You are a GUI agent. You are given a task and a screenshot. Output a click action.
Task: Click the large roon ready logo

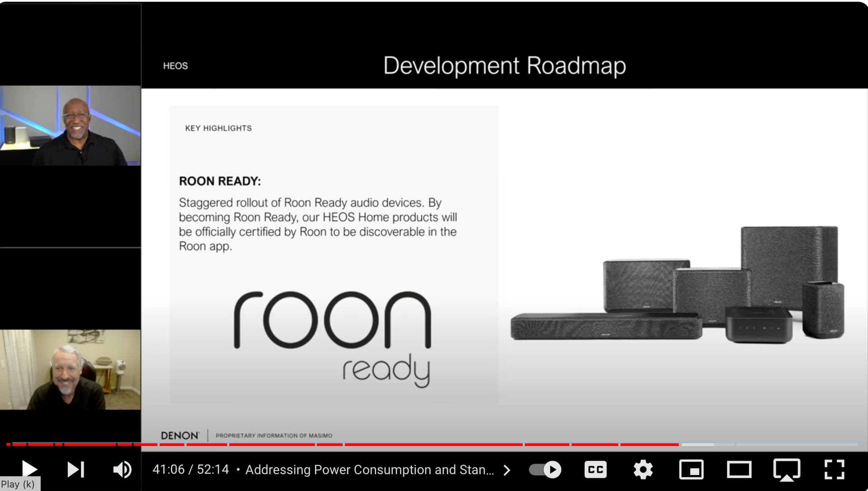[x=333, y=339]
